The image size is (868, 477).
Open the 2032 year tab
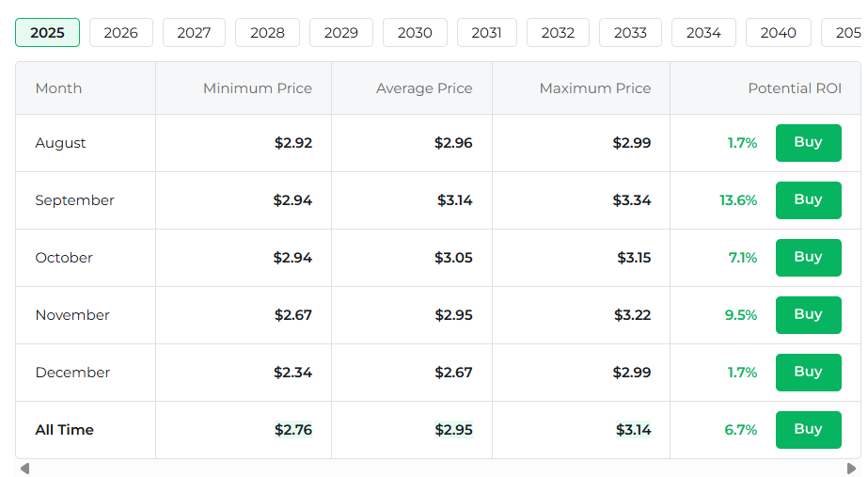coord(558,33)
